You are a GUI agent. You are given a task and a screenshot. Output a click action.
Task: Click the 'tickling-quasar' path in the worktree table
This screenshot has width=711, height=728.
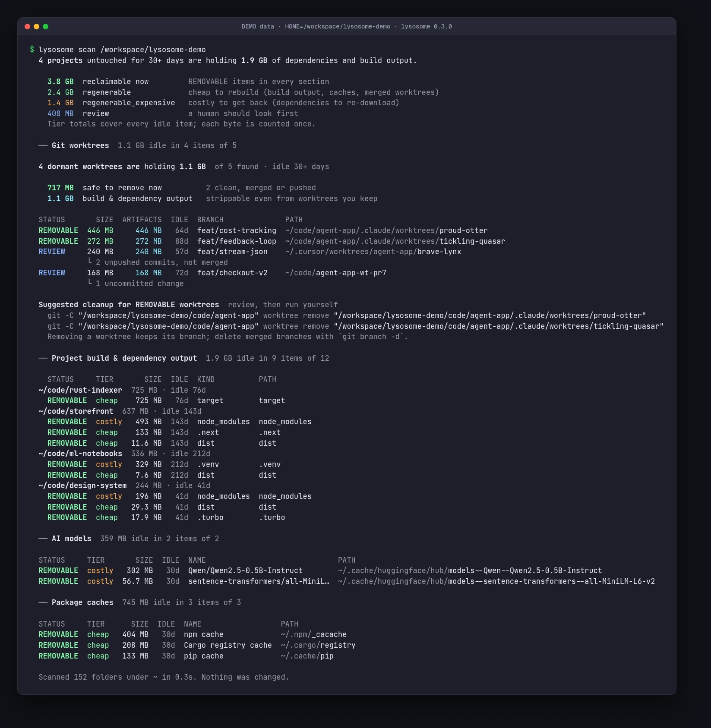point(472,241)
